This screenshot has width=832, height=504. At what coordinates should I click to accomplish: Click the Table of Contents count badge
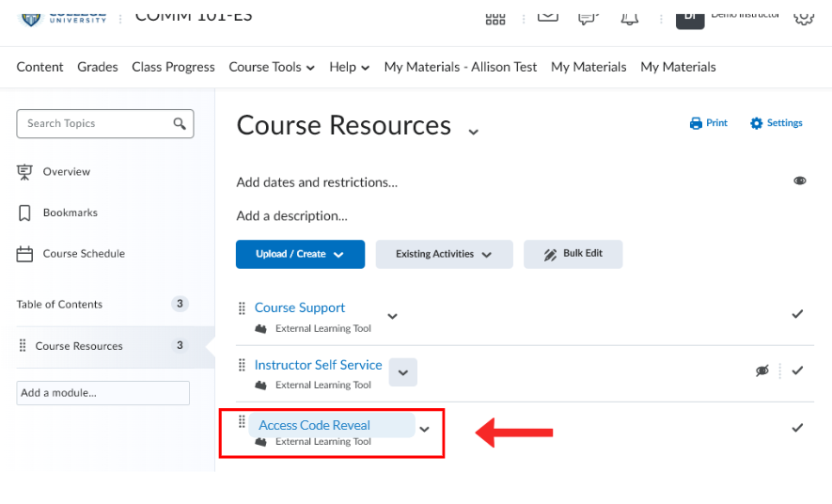[x=180, y=304]
